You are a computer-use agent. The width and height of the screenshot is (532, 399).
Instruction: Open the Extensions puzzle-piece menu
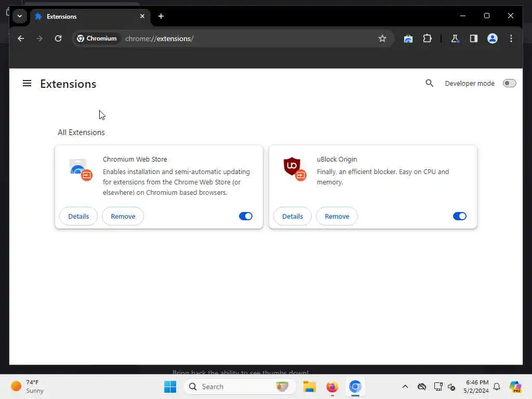[x=427, y=38]
